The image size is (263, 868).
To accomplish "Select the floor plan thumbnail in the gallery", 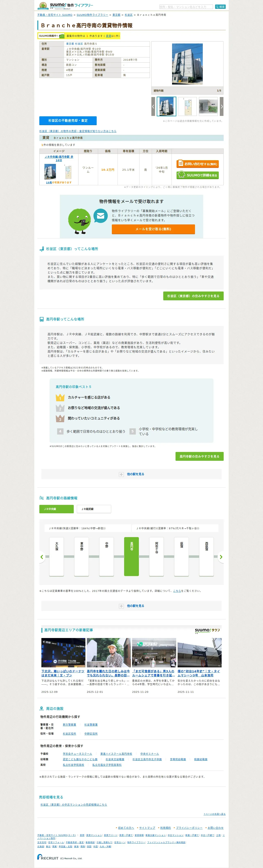I will (x=187, y=106).
